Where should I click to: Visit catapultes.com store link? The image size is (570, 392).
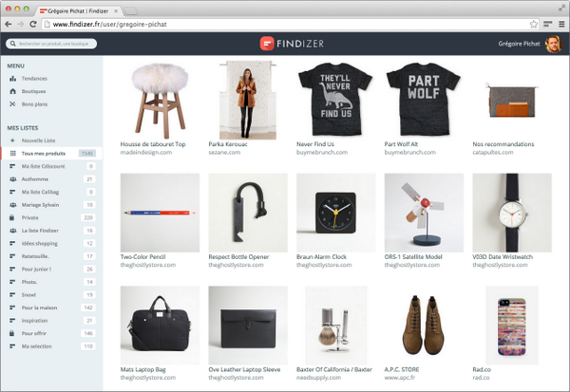(x=493, y=152)
